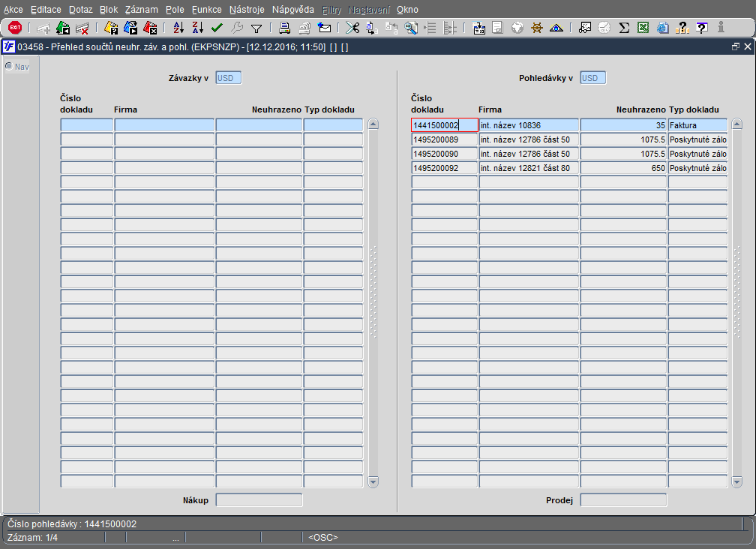756x549 pixels.
Task: Run the blue Execute Query icon
Action: click(130, 28)
